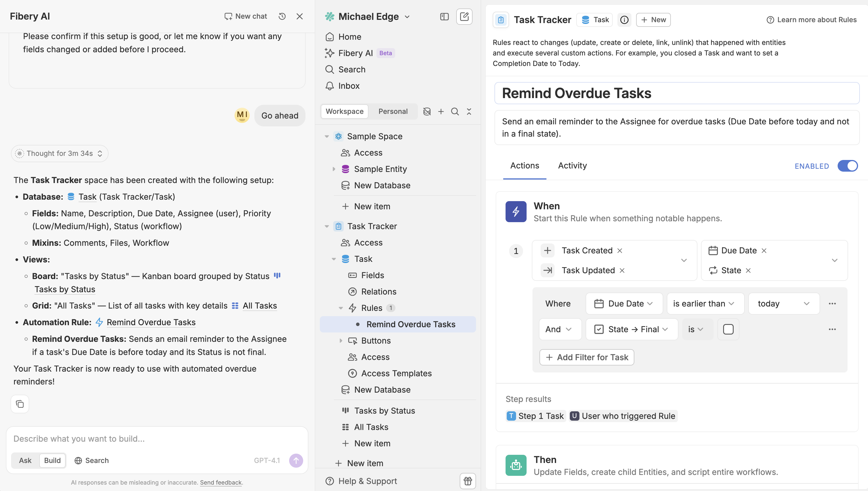Image resolution: width=868 pixels, height=491 pixels.
Task: Check the State Final value checkbox
Action: pyautogui.click(x=728, y=329)
